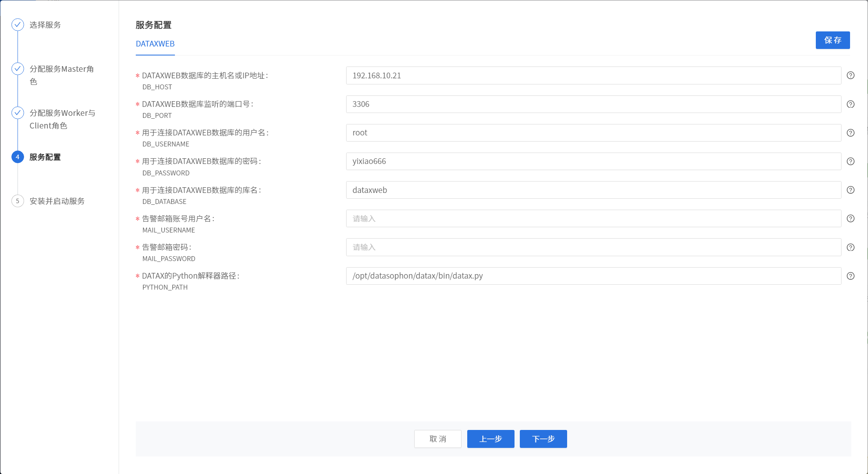Image resolution: width=868 pixels, height=474 pixels.
Task: Click help icon next to MAIL_USERNAME field
Action: click(850, 219)
